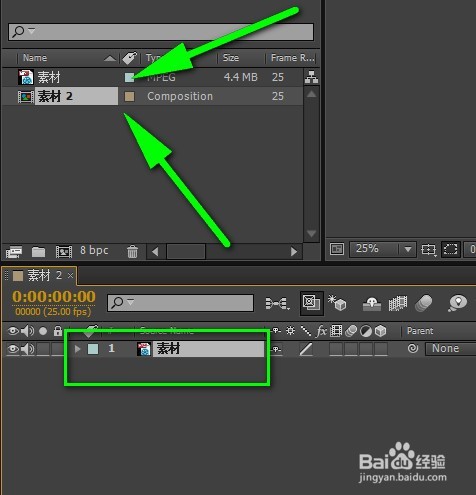The height and width of the screenshot is (495, 476).
Task: Click the 8 bpc color depth button
Action: (94, 250)
